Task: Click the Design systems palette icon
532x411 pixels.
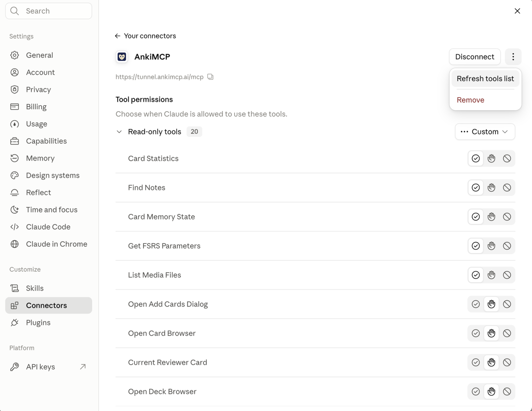Action: (x=15, y=175)
